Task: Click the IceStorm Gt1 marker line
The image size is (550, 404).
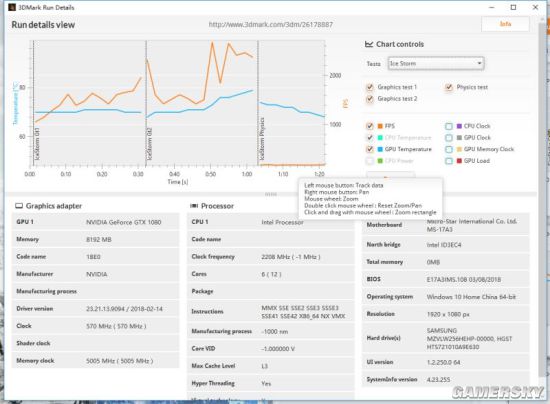Action: point(34,102)
